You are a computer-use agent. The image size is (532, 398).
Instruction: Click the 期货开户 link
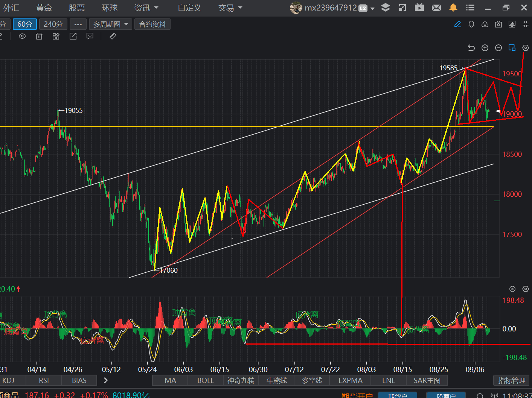[x=357, y=395]
